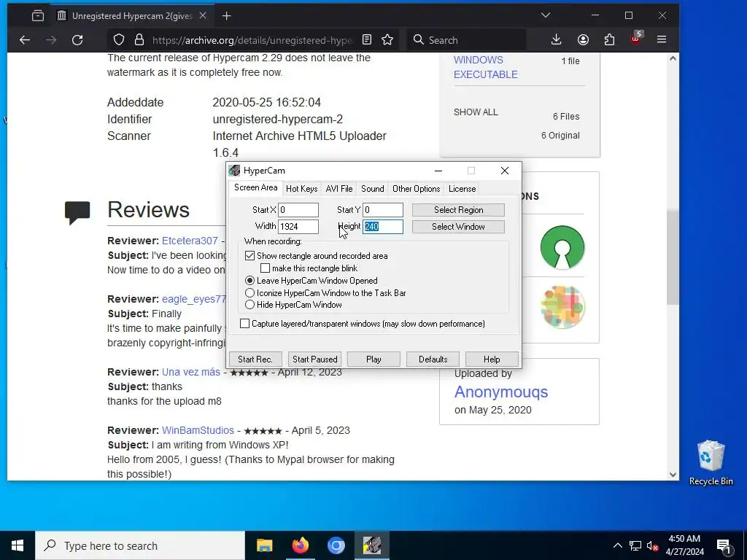The height and width of the screenshot is (560, 747).
Task: Click the Defaults button
Action: [x=433, y=359]
